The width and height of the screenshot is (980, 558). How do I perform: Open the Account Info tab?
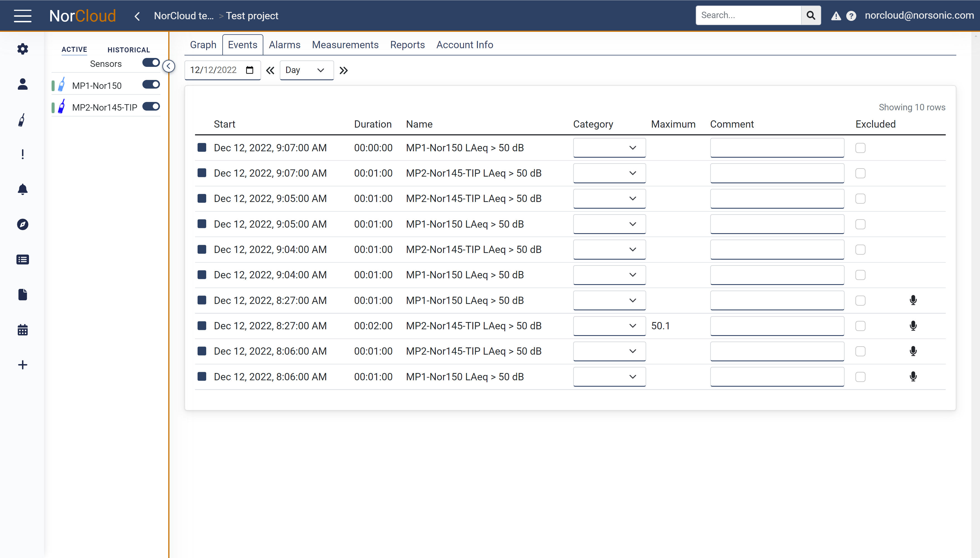(x=465, y=45)
